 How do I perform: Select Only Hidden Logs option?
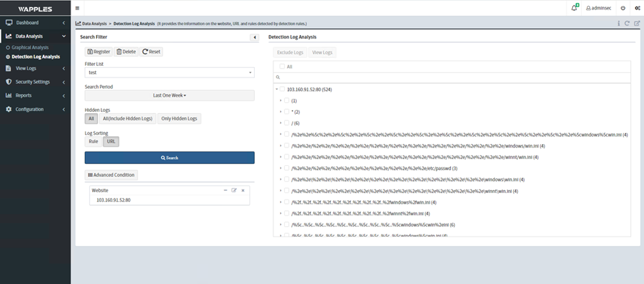tap(179, 119)
